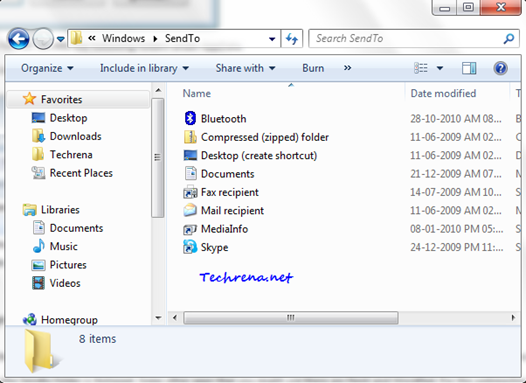Open the Organize menu
The height and width of the screenshot is (383, 526).
pyautogui.click(x=47, y=68)
